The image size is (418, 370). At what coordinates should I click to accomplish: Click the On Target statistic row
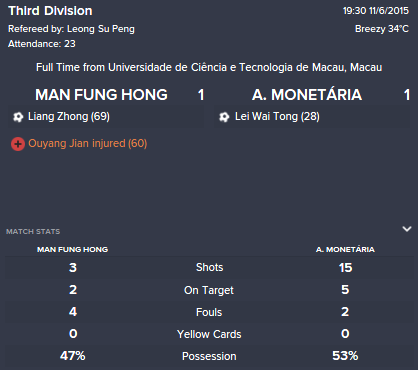pyautogui.click(x=209, y=290)
